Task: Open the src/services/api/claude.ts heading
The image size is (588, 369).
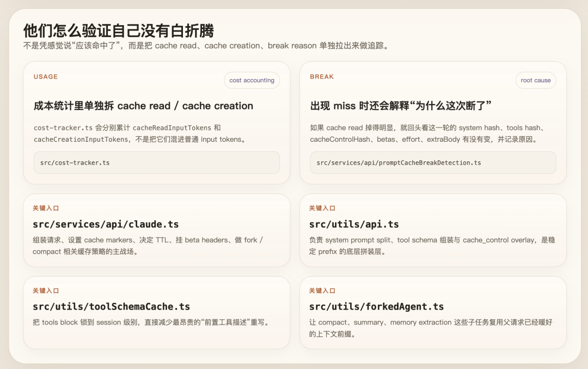Action: [106, 224]
